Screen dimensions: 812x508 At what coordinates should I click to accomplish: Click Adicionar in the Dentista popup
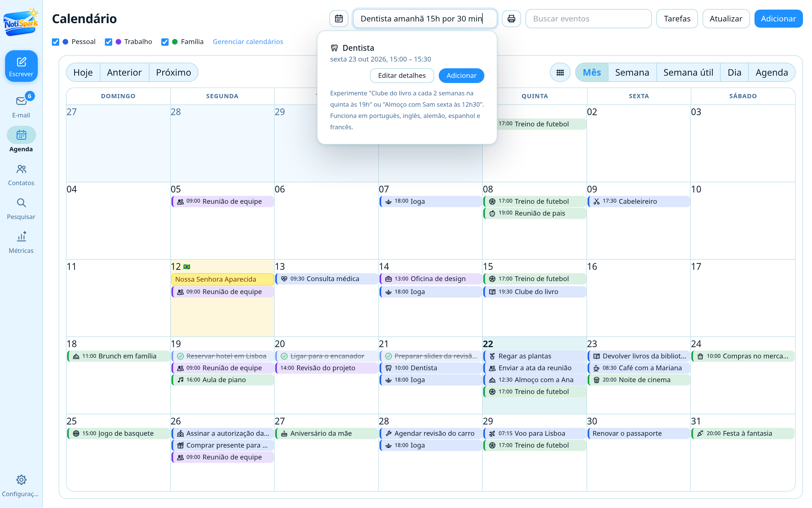click(x=461, y=75)
